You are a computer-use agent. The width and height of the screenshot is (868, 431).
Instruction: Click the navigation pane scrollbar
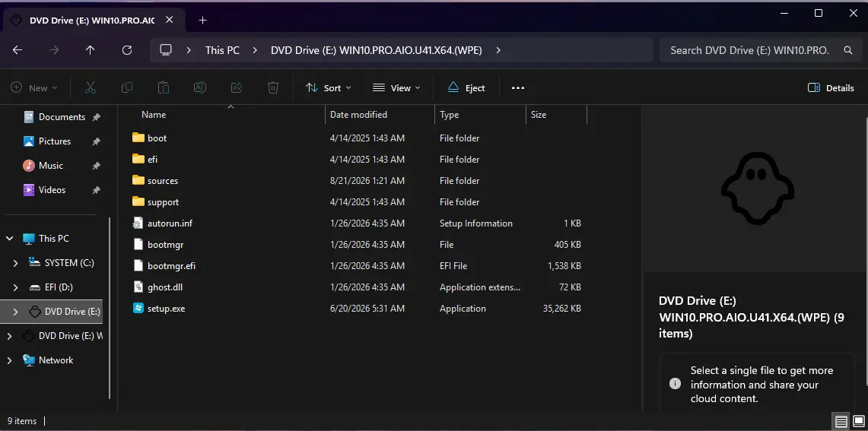(x=110, y=308)
